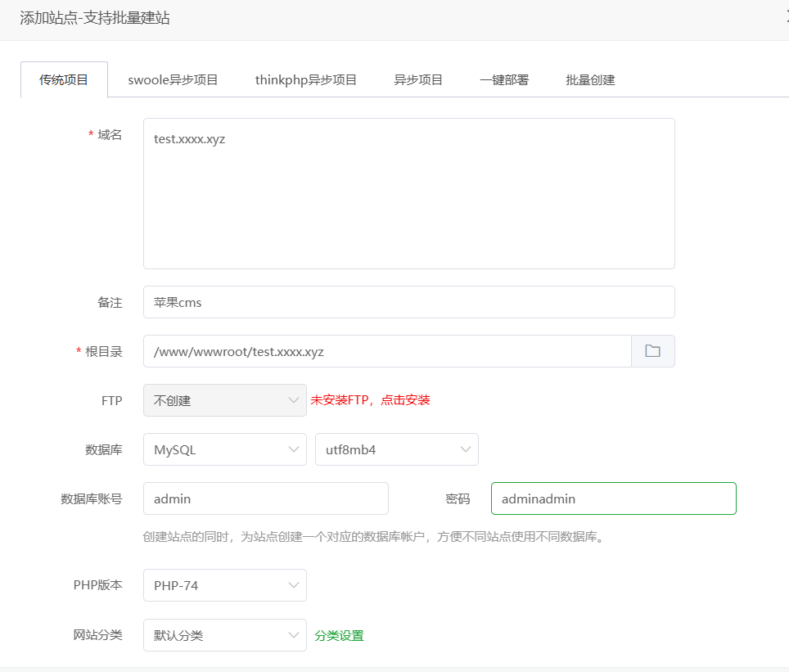Select the 异步项目 tab
Viewport: 789px width, 672px height.
(418, 80)
